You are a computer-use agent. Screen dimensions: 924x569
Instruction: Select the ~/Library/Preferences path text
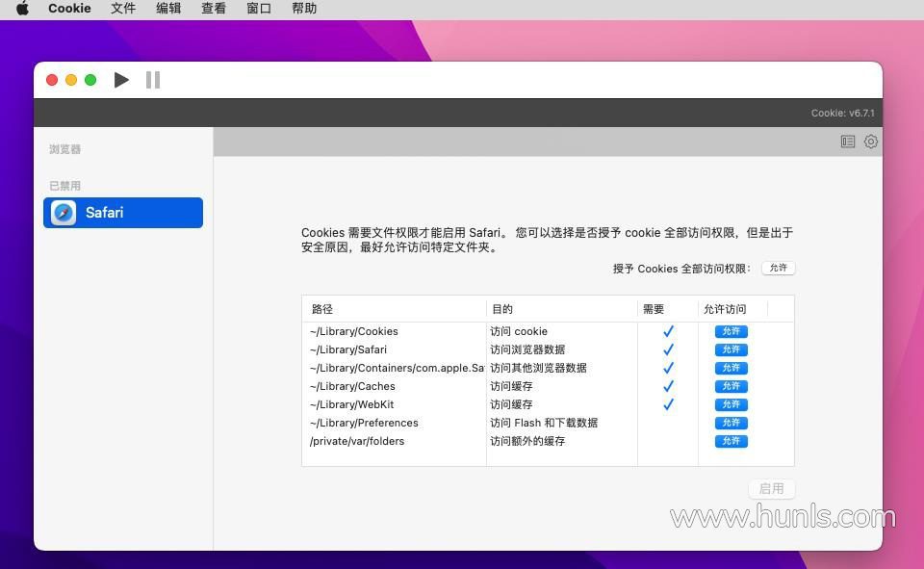pyautogui.click(x=364, y=423)
